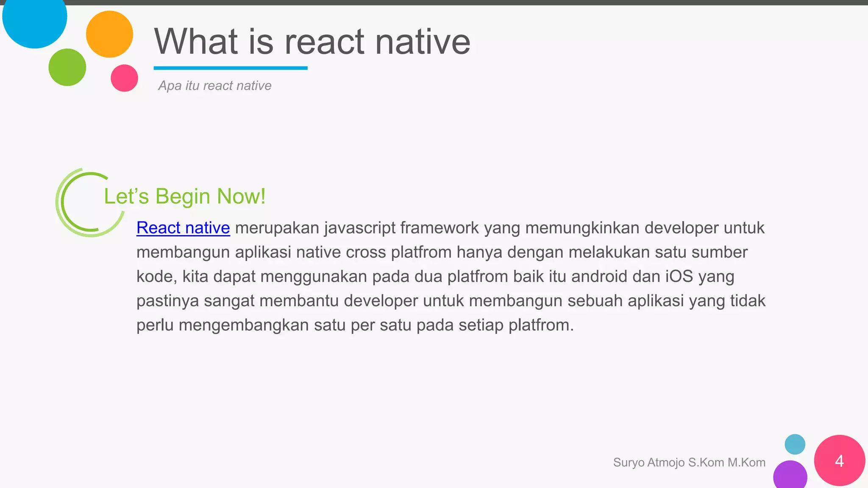Click the slide title What is react native
This screenshot has height=488, width=868.
[x=312, y=42]
